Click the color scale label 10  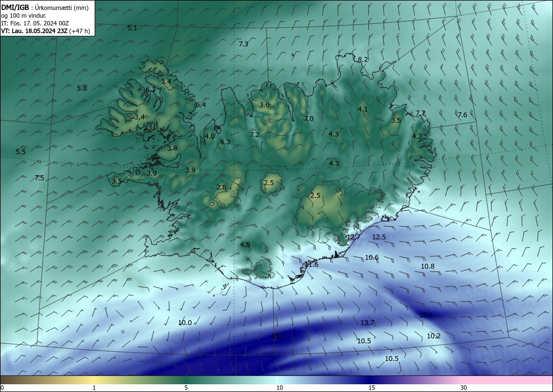point(280,388)
